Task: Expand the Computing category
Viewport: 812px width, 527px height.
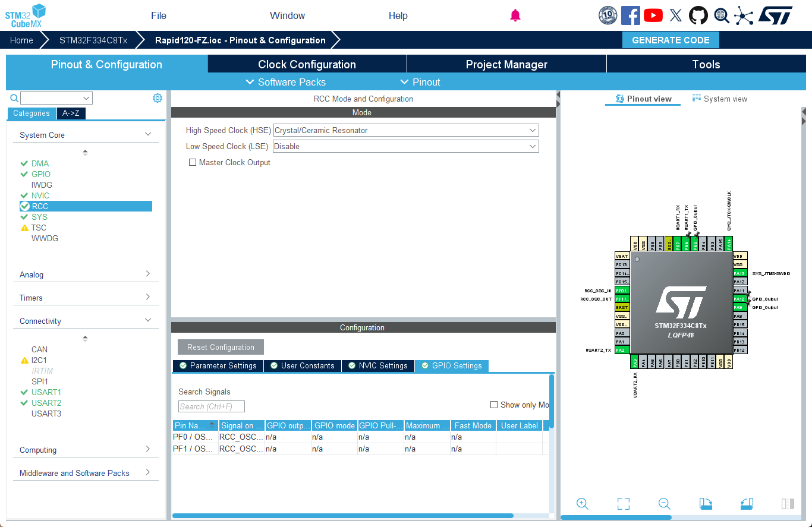Action: point(86,450)
